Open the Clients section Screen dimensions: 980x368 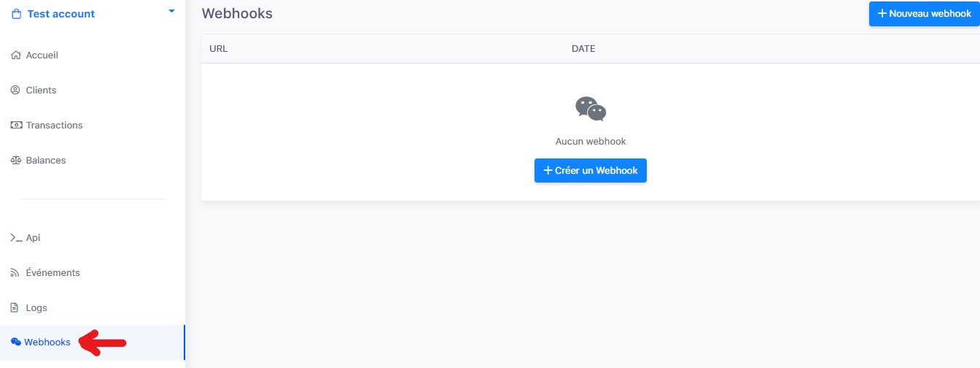point(41,91)
